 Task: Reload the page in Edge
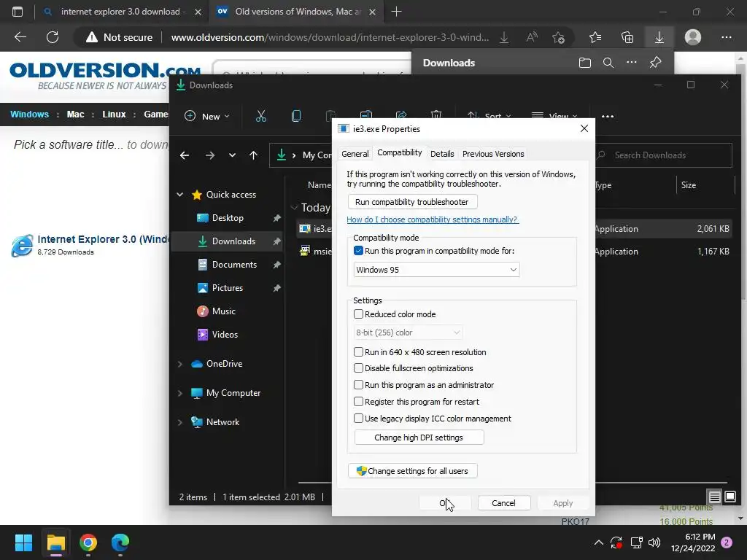pyautogui.click(x=53, y=37)
